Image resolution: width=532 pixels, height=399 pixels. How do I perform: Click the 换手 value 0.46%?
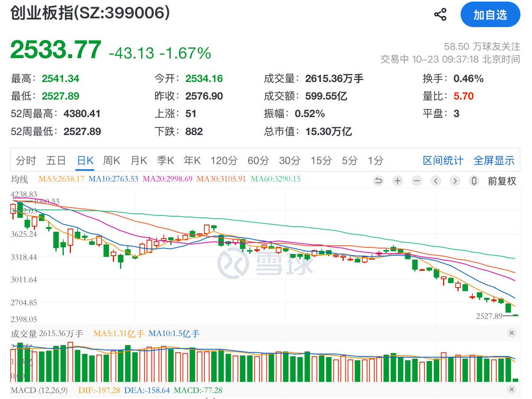coord(468,79)
